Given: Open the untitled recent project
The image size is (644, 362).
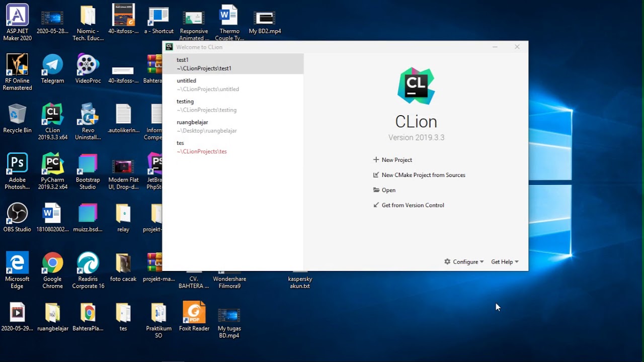Looking at the screenshot, I should [x=233, y=84].
